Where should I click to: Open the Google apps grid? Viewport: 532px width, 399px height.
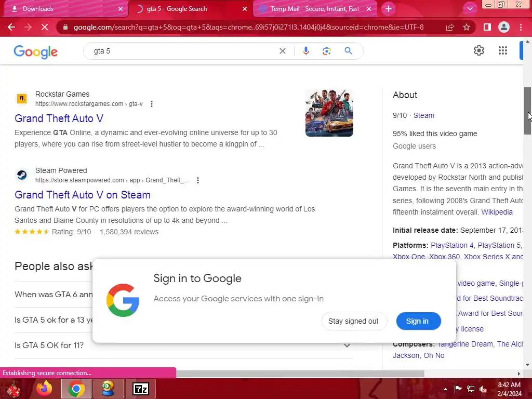point(503,50)
